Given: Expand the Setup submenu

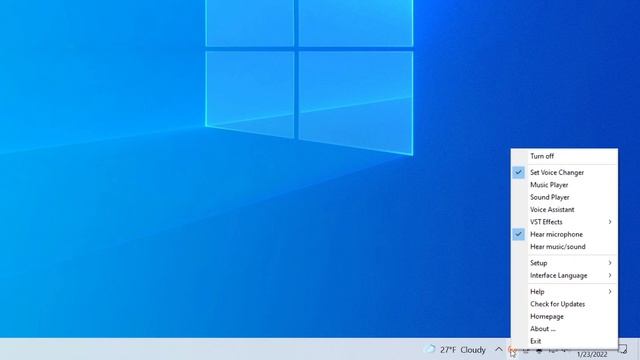Looking at the screenshot, I should tap(564, 263).
